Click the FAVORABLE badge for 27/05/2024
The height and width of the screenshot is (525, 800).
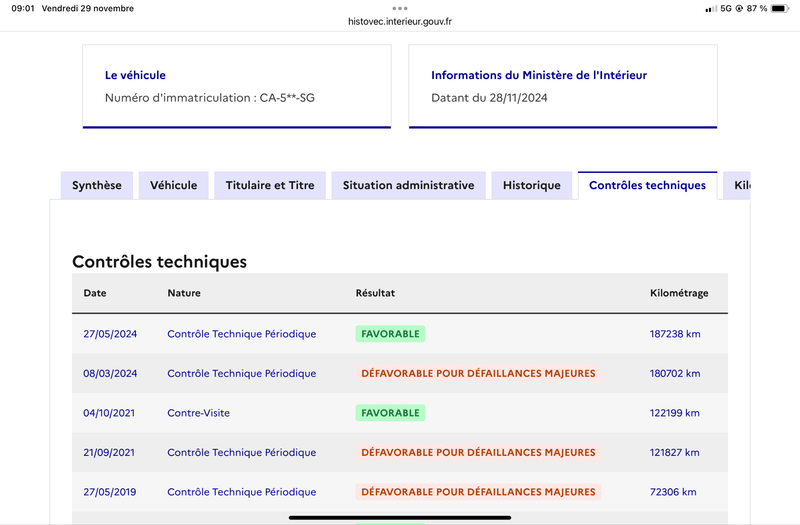point(390,334)
